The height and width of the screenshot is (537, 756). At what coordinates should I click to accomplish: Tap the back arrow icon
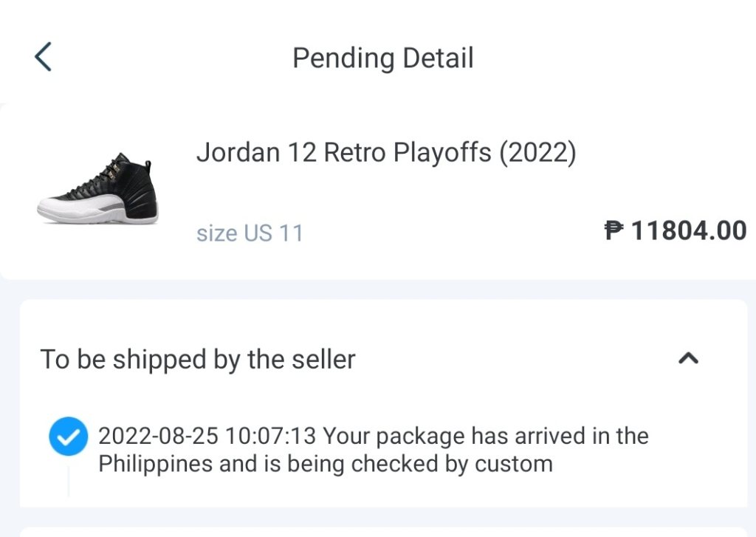pyautogui.click(x=43, y=57)
